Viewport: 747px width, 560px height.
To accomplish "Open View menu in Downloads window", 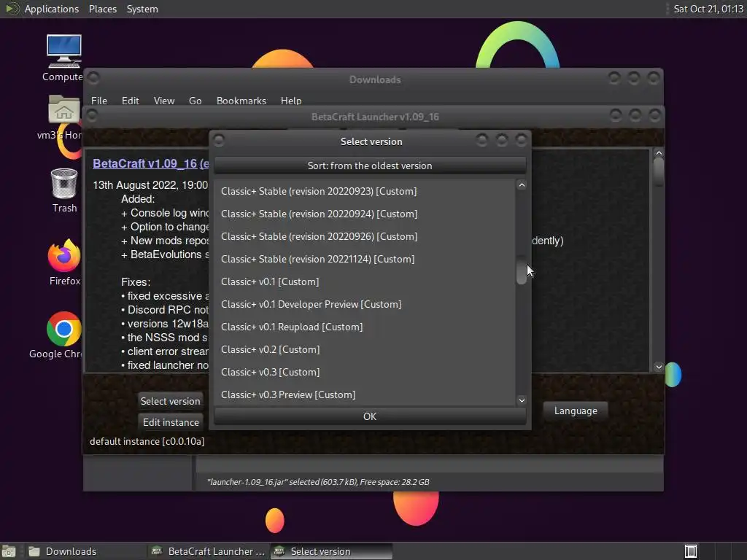I will tap(164, 101).
